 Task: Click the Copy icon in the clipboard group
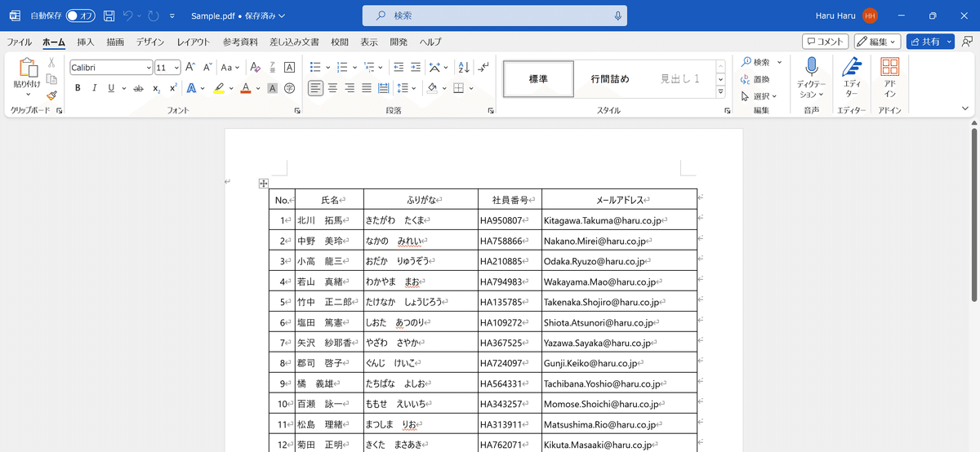point(51,78)
